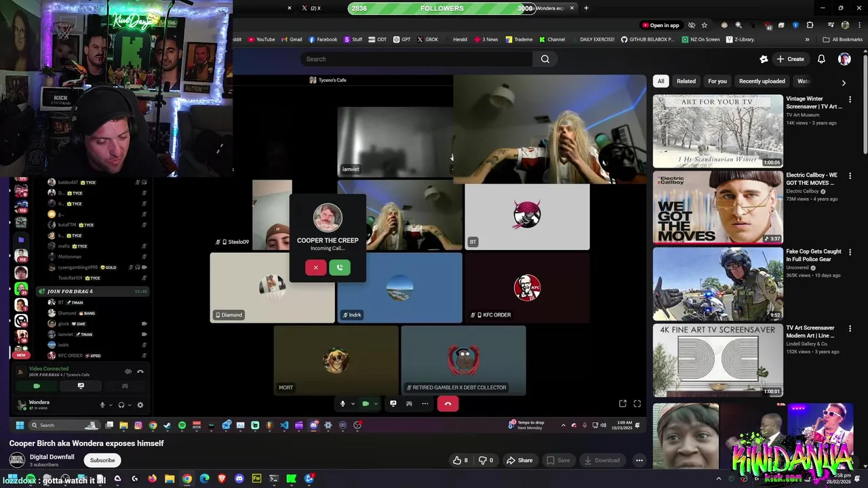Open Discord from the bottom taskbar

(239, 479)
